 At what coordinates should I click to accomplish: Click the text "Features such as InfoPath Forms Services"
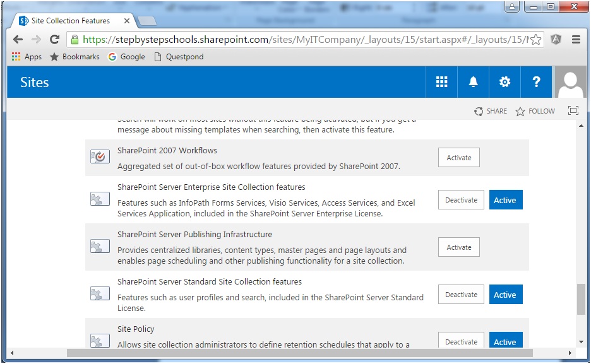click(192, 203)
